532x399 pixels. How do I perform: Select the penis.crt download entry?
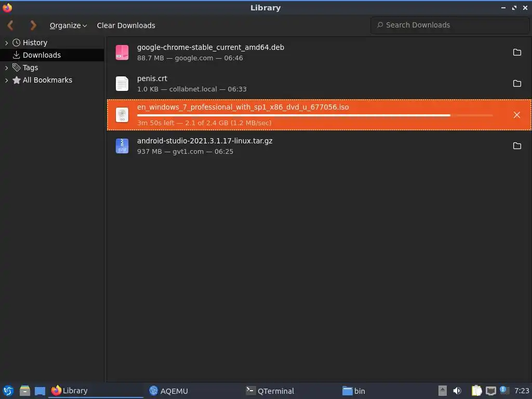click(x=319, y=84)
